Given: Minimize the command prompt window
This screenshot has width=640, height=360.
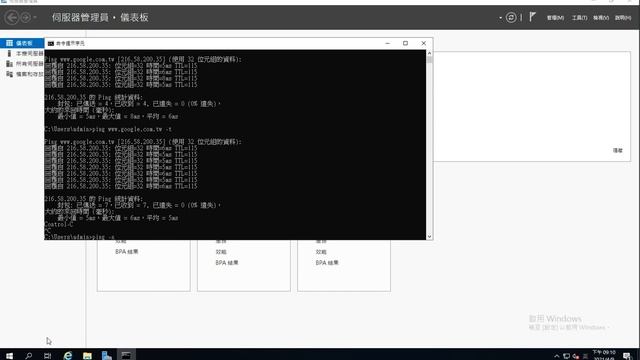Looking at the screenshot, I should click(387, 43).
